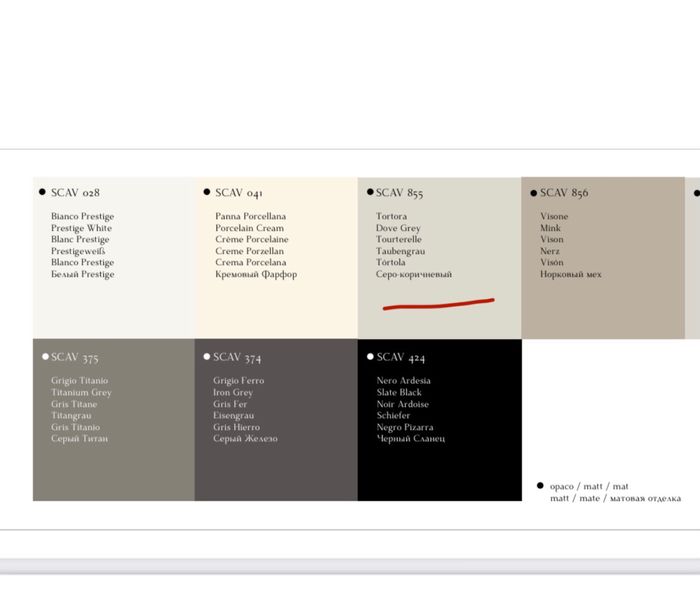Image resolution: width=700 pixels, height=589 pixels.
Task: Click the "opaco / matt / mat" legend text
Action: pyautogui.click(x=589, y=486)
